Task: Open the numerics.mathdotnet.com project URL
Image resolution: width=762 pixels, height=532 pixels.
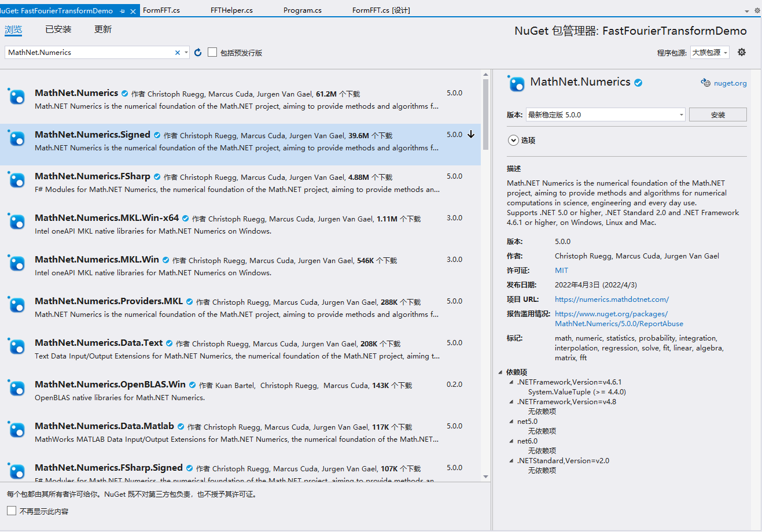Action: pos(612,300)
